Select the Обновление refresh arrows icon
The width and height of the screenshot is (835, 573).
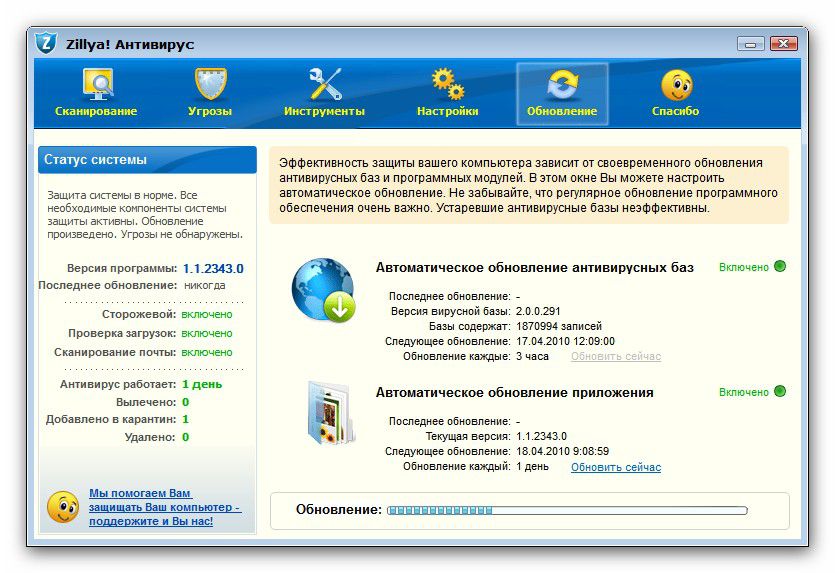[x=562, y=85]
